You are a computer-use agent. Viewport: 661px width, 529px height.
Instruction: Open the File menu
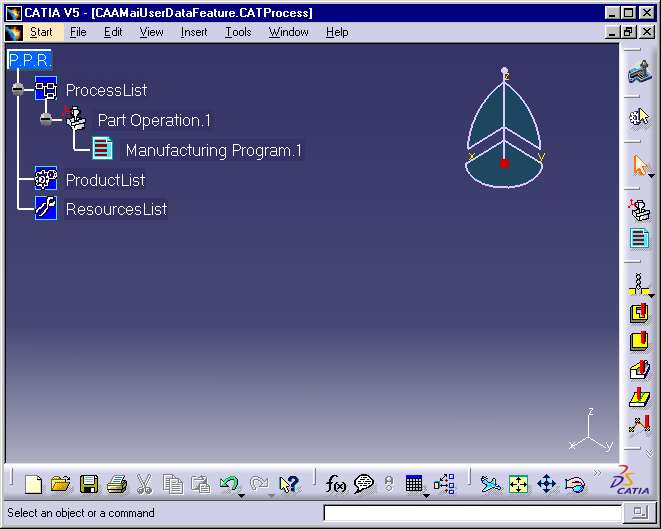[x=78, y=32]
